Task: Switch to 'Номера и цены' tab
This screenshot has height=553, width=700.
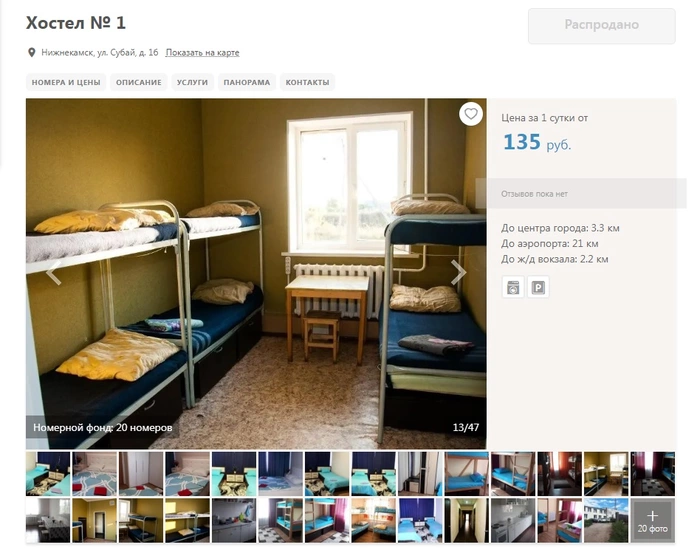Action: tap(66, 82)
